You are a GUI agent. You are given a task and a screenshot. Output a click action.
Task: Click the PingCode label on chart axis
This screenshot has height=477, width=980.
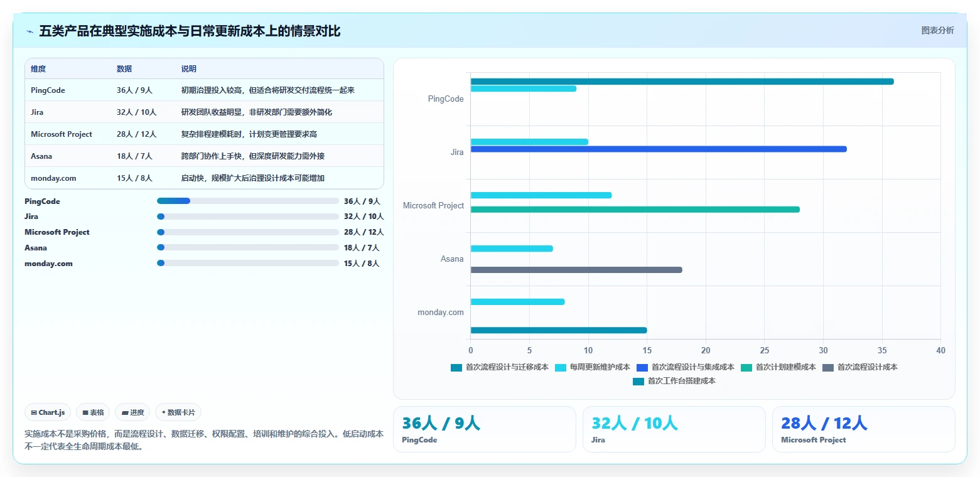coord(446,99)
